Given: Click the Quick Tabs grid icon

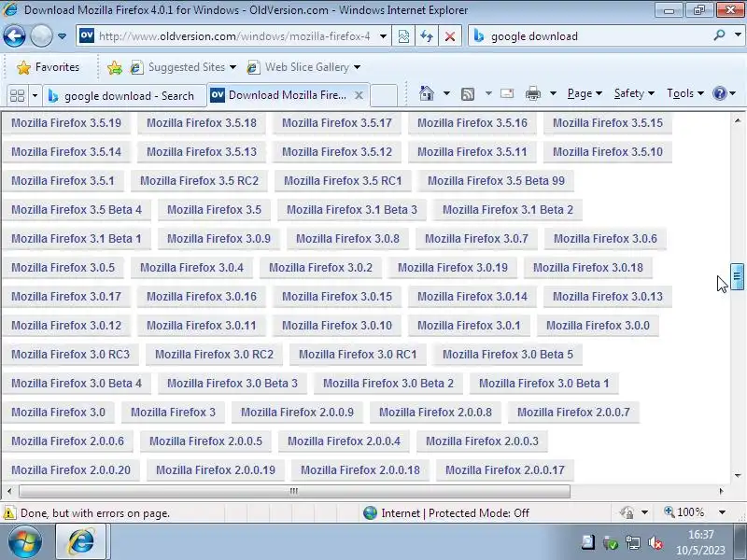Looking at the screenshot, I should click(x=18, y=96).
